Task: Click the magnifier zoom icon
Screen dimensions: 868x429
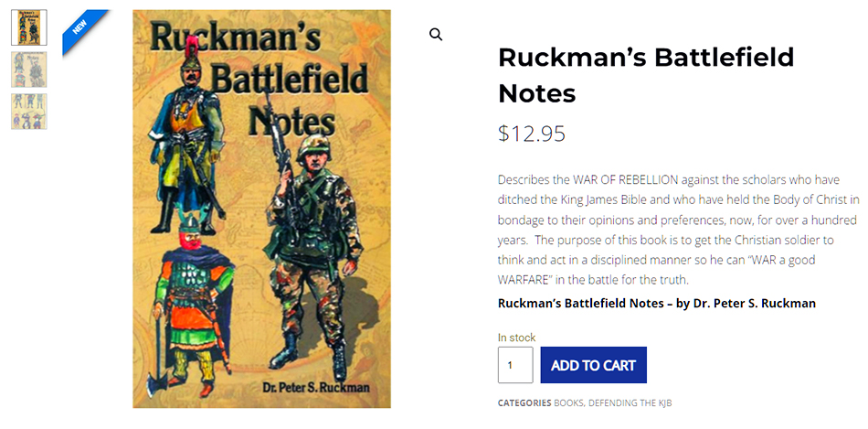Action: pyautogui.click(x=436, y=35)
